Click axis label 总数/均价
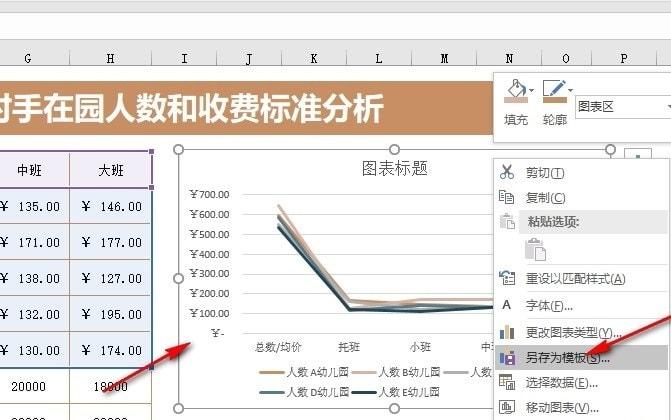 pos(278,347)
